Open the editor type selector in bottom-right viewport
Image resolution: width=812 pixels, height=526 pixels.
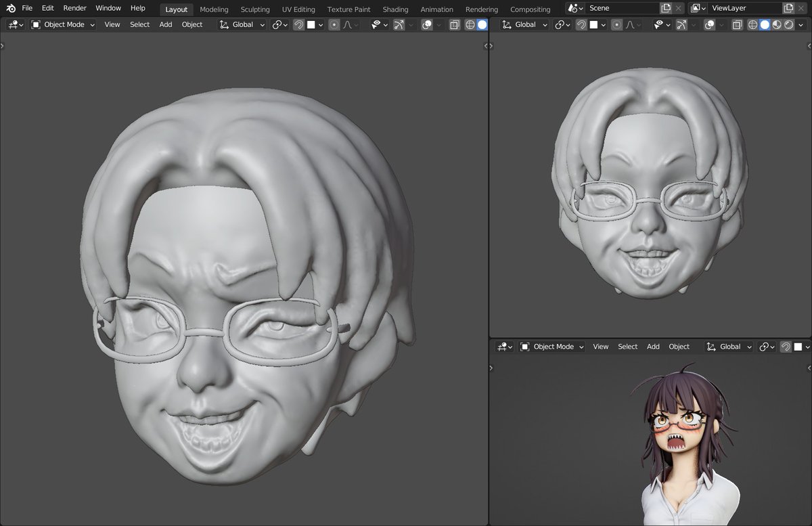coord(505,347)
